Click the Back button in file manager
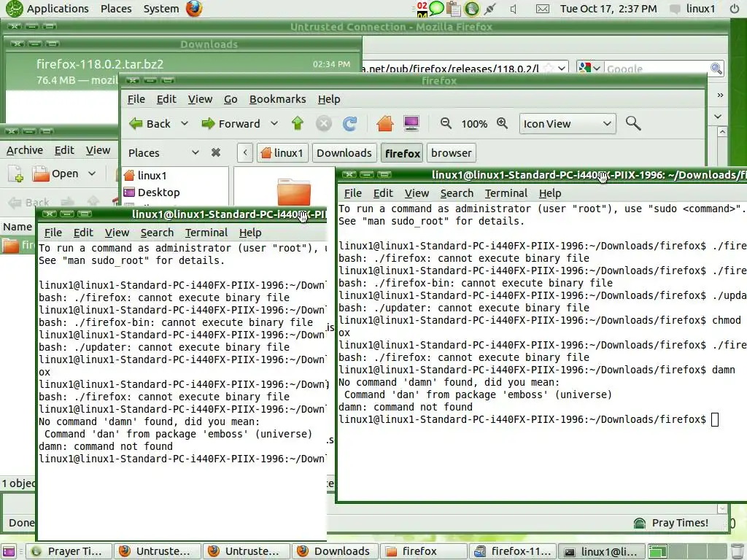Viewport: 747px width, 560px height. click(150, 124)
